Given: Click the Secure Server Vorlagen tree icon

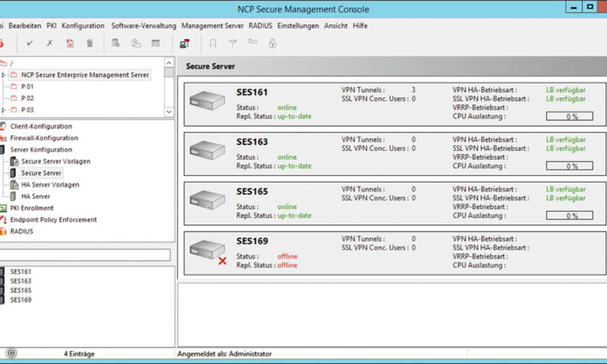Looking at the screenshot, I should click(x=14, y=161).
